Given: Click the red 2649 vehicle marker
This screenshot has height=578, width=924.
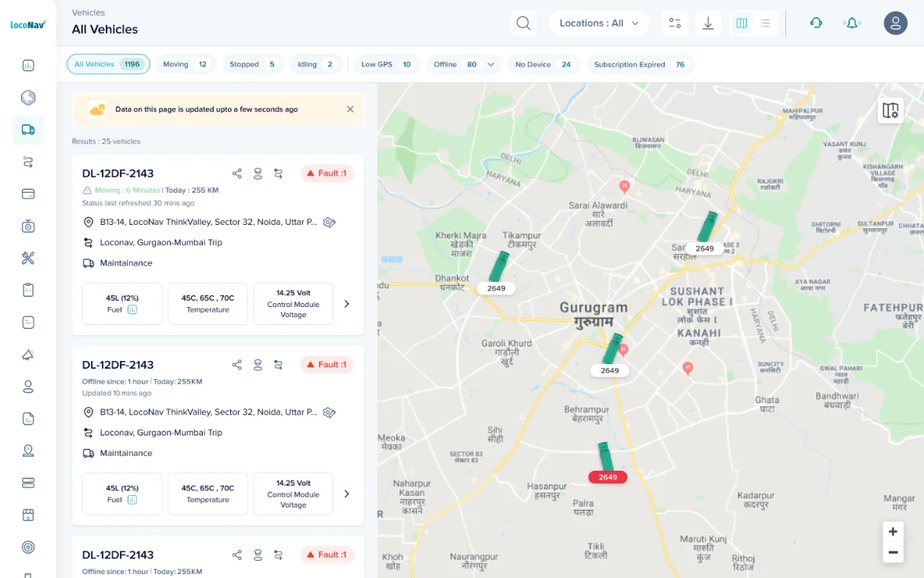Looking at the screenshot, I should tap(608, 477).
